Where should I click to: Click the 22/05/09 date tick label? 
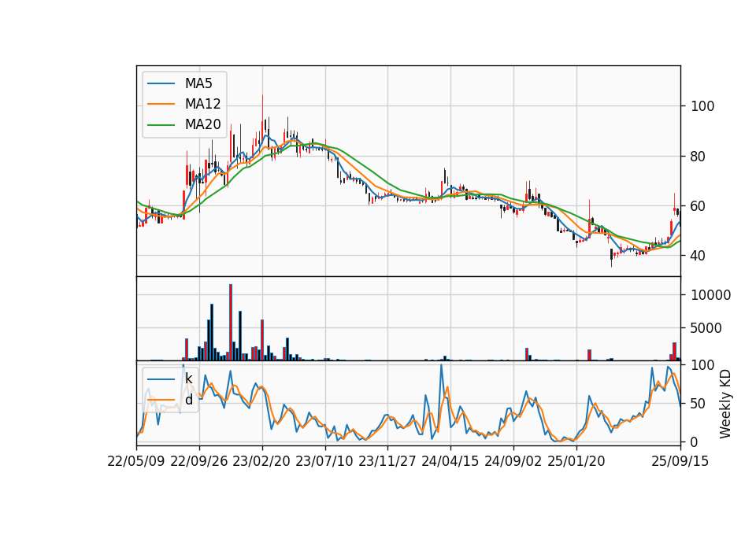[136, 462]
